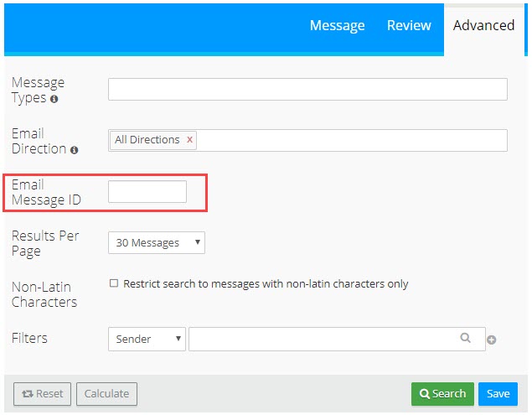This screenshot has width=532, height=415.
Task: Open the Results Per Page dropdown
Action: [x=157, y=243]
